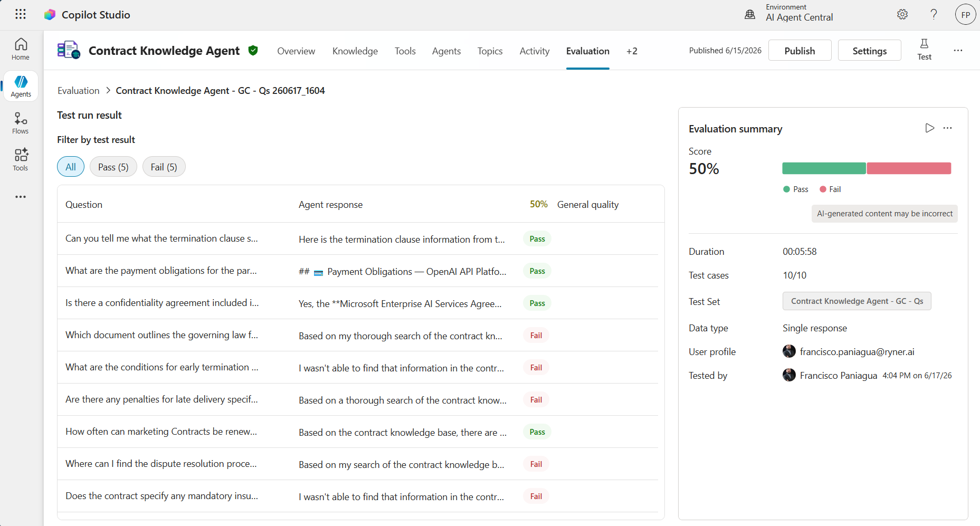Open the settings gear icon
The height and width of the screenshot is (526, 980).
pos(902,14)
